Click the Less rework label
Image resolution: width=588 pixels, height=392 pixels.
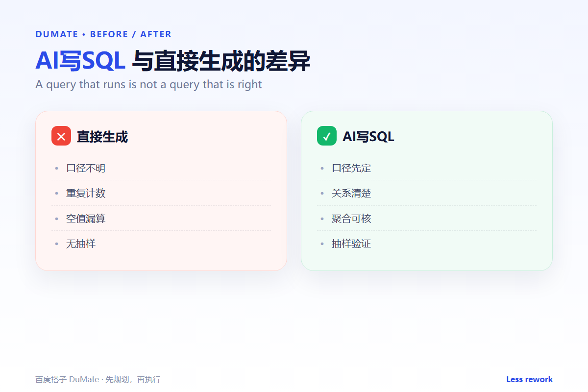tap(529, 379)
